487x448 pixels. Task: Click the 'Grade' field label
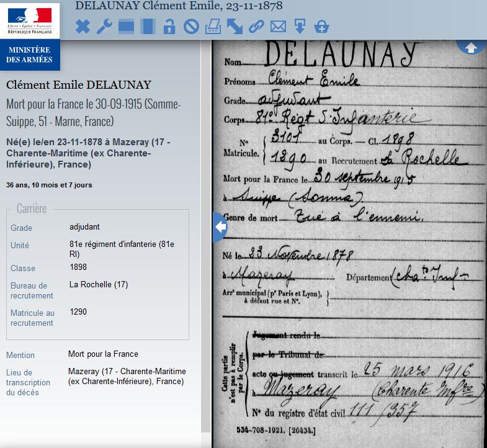22,228
